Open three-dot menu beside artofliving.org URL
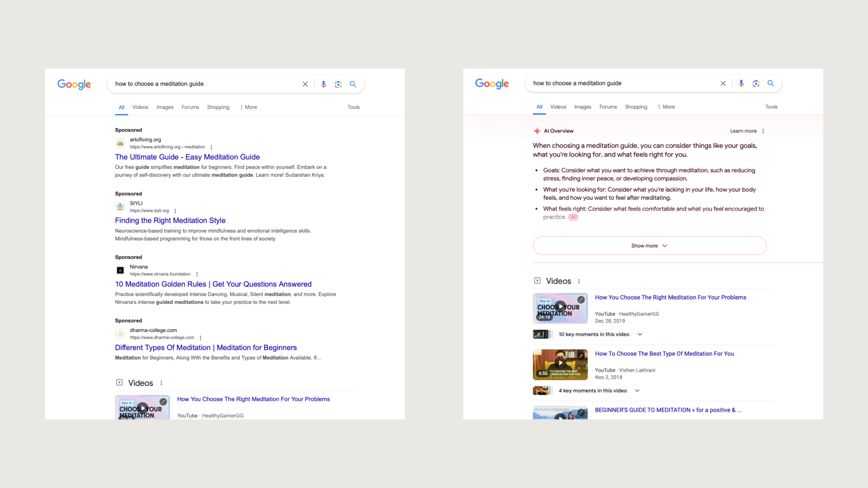868x488 pixels. (211, 147)
